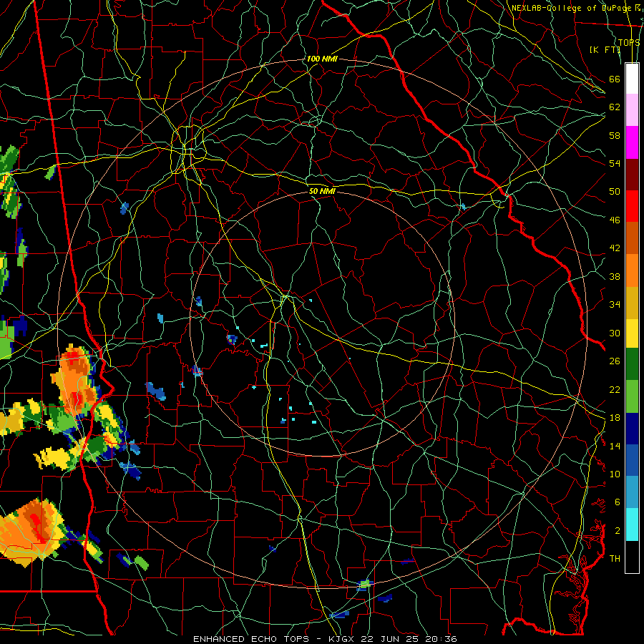
Task: Click the "30" scale label
Action: pos(615,333)
